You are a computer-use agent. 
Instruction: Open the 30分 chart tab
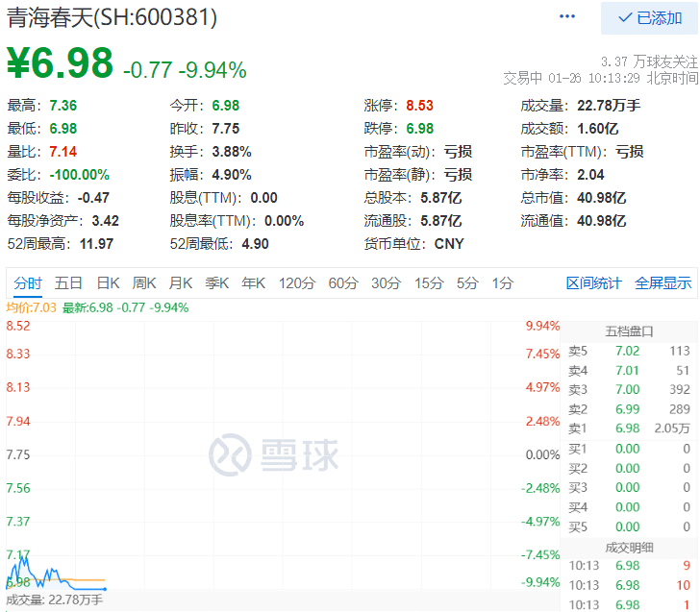[x=387, y=283]
